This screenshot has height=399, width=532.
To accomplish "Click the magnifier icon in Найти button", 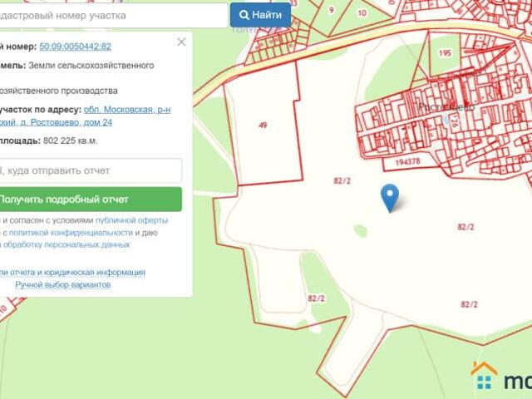I will (244, 15).
